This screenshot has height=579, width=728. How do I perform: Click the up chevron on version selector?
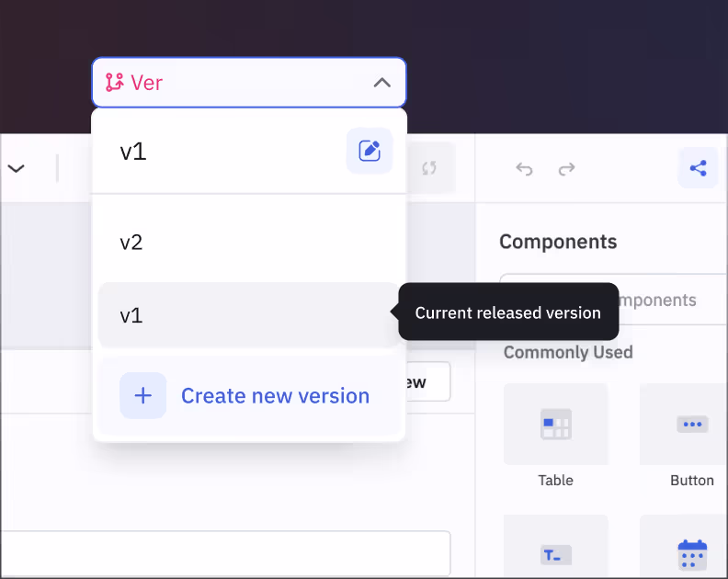382,83
